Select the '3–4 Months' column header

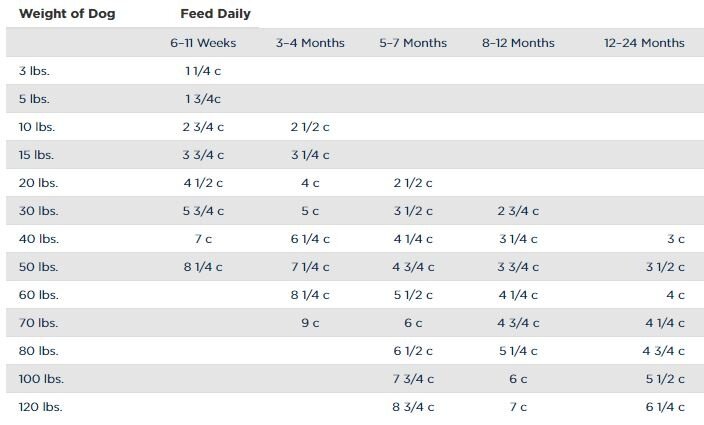tap(310, 43)
